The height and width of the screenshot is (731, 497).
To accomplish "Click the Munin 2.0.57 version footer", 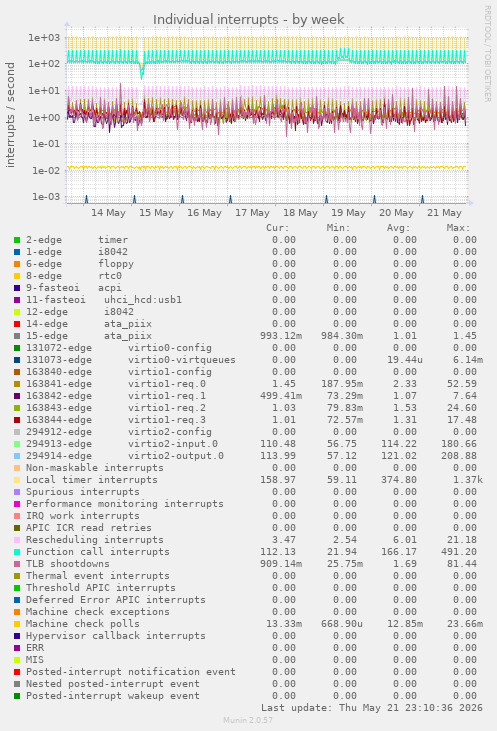I will (x=248, y=720).
